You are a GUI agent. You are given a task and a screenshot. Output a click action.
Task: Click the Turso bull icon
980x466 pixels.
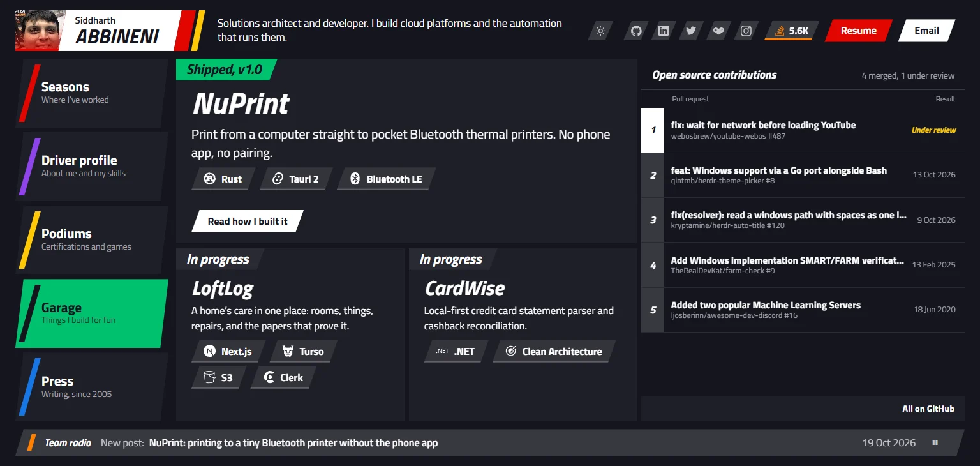[x=288, y=351]
